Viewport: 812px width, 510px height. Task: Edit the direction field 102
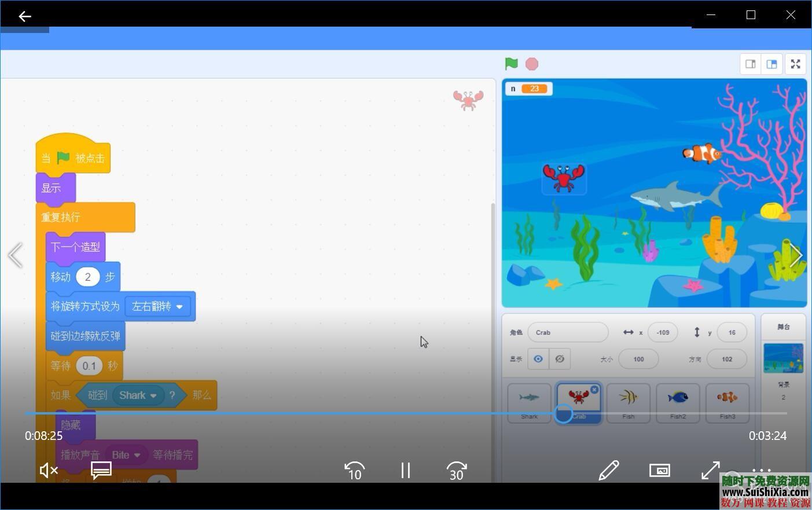pos(727,359)
